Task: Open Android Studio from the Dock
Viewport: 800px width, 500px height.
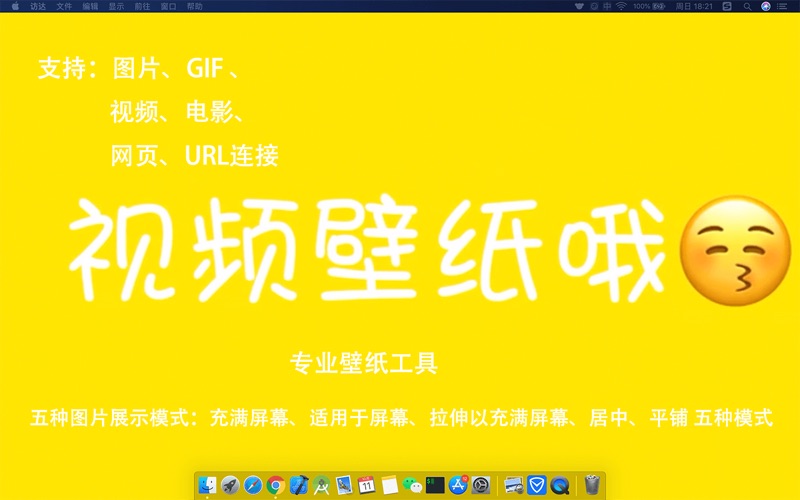Action: coord(321,485)
